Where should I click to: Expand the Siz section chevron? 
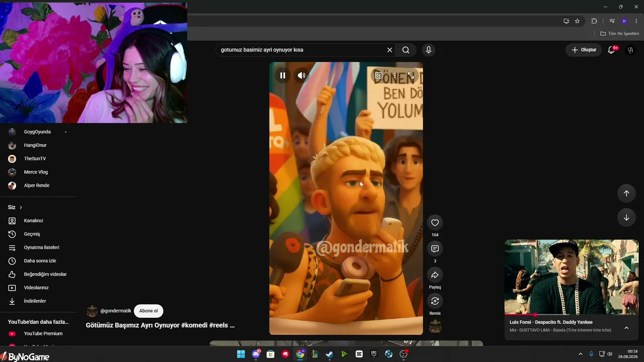coord(21,207)
